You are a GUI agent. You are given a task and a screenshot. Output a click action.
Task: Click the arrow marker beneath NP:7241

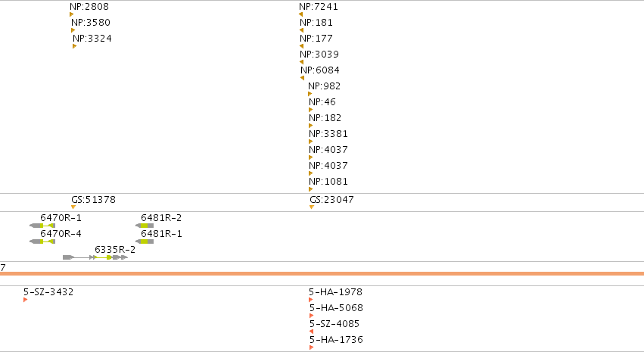click(x=301, y=14)
